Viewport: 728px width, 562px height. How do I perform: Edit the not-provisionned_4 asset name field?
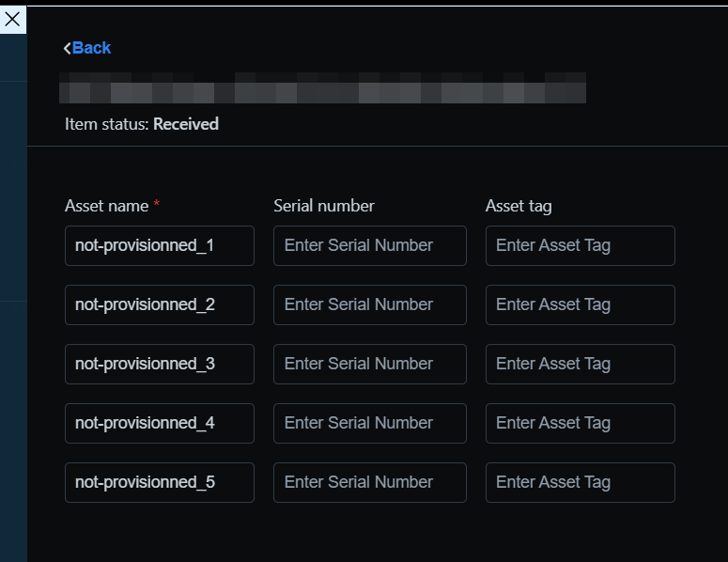(x=159, y=423)
